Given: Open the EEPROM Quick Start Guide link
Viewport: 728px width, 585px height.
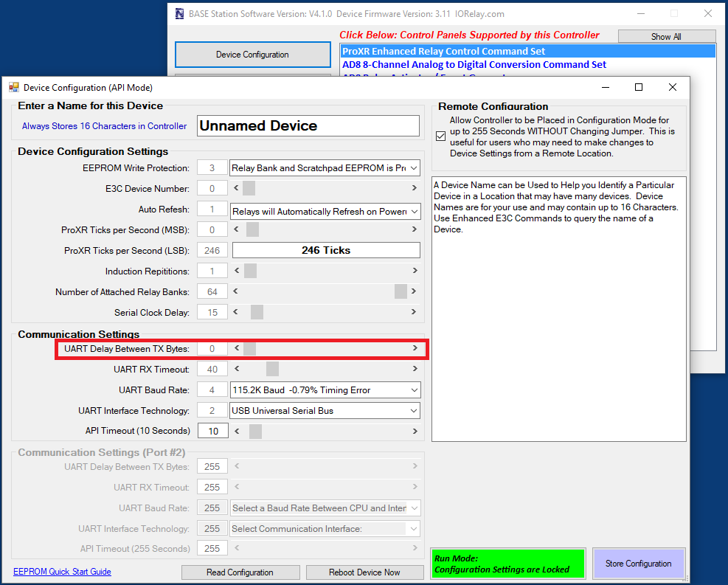Looking at the screenshot, I should click(62, 572).
